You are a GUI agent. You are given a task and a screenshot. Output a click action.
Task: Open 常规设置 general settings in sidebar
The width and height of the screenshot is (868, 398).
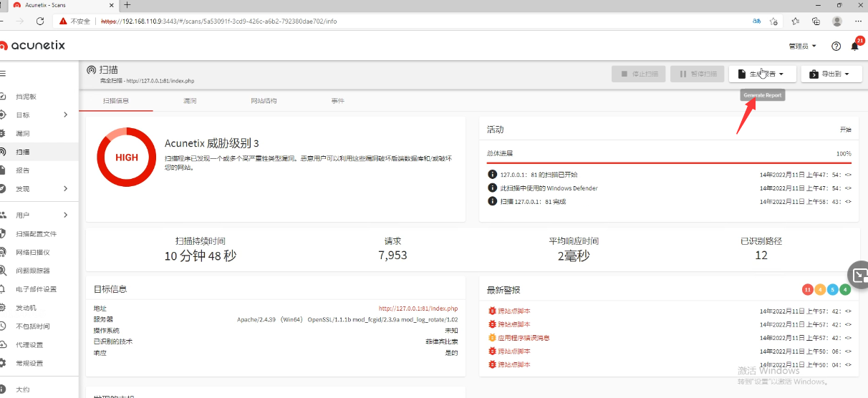29,363
